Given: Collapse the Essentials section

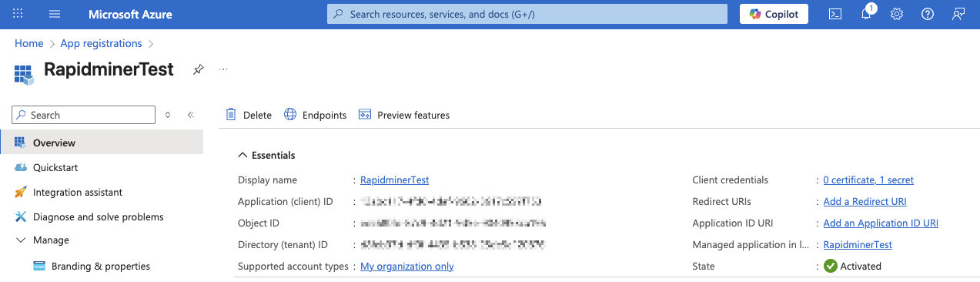Looking at the screenshot, I should pyautogui.click(x=266, y=155).
